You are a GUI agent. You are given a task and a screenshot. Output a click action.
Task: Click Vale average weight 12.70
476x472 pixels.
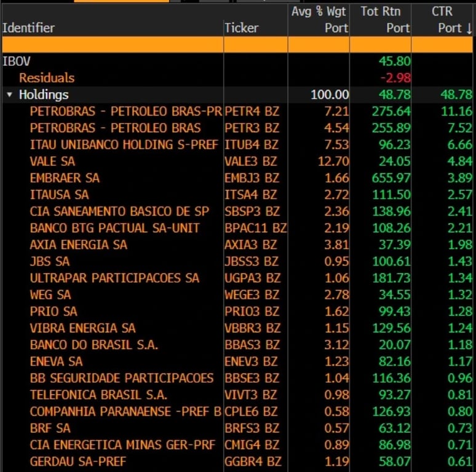coord(333,162)
